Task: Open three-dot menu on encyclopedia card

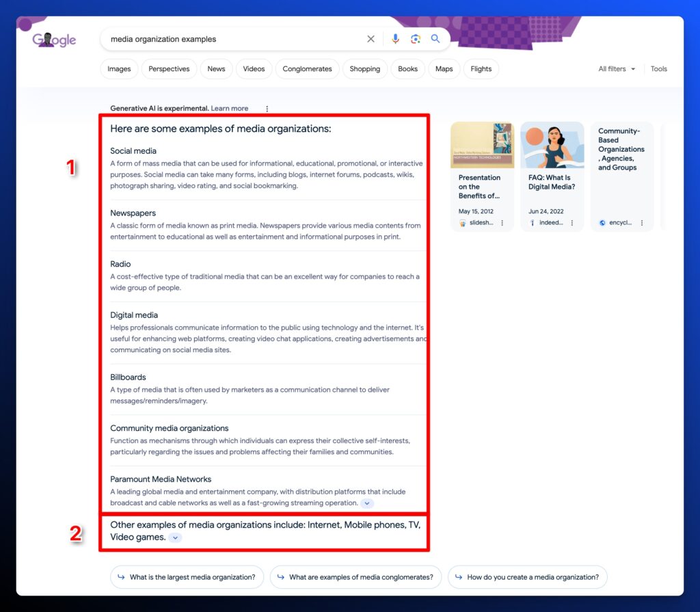Action: 642,223
